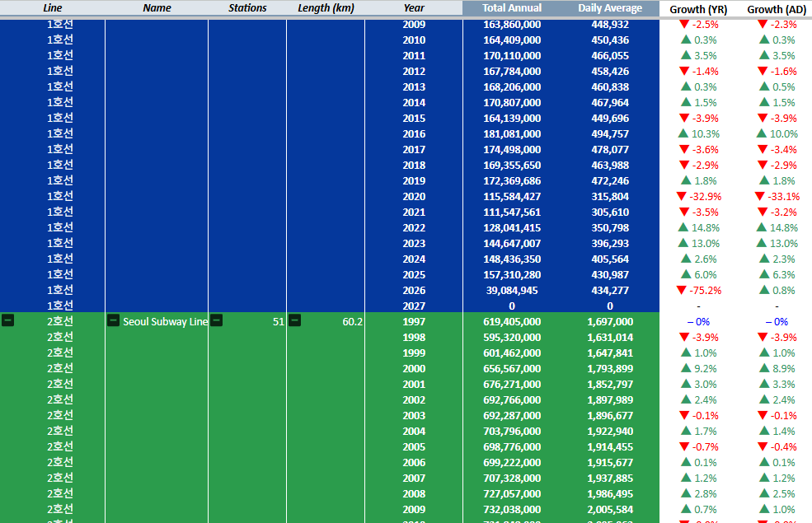Select the Growth (YR) column header
The image size is (812, 523).
click(x=698, y=9)
